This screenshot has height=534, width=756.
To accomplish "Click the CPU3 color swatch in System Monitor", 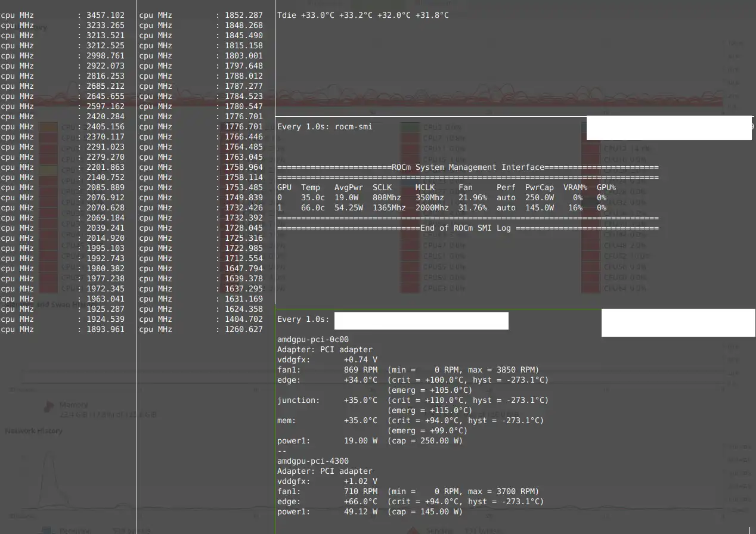I will click(410, 127).
